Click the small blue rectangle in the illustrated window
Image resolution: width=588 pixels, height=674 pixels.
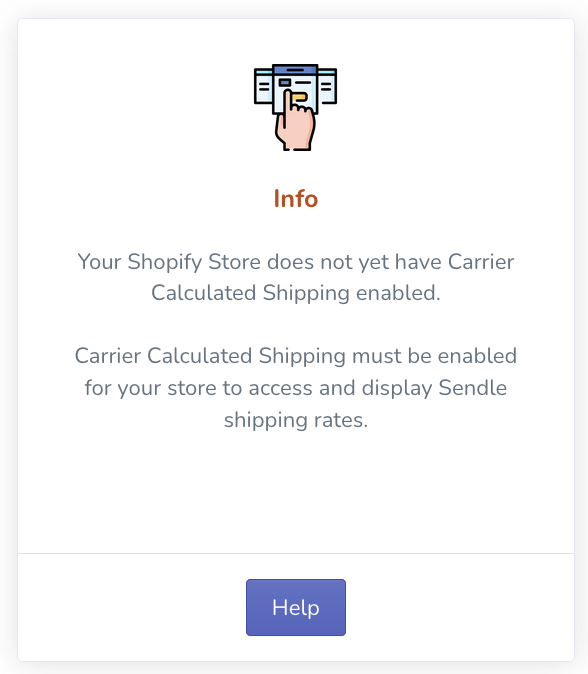coord(285,83)
